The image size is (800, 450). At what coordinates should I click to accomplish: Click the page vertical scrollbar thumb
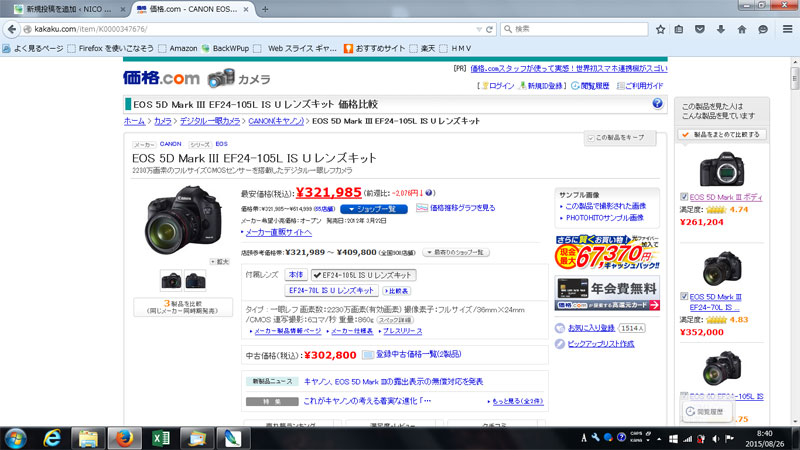point(794,78)
